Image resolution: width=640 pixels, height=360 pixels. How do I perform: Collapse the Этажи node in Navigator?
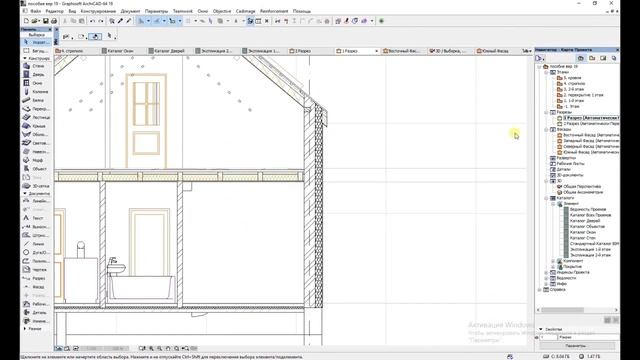point(546,72)
